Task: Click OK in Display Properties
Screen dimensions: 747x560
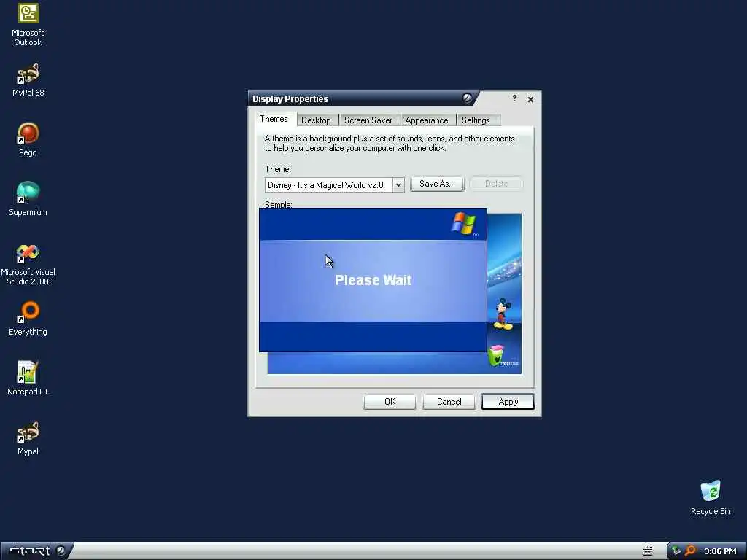Action: 390,402
